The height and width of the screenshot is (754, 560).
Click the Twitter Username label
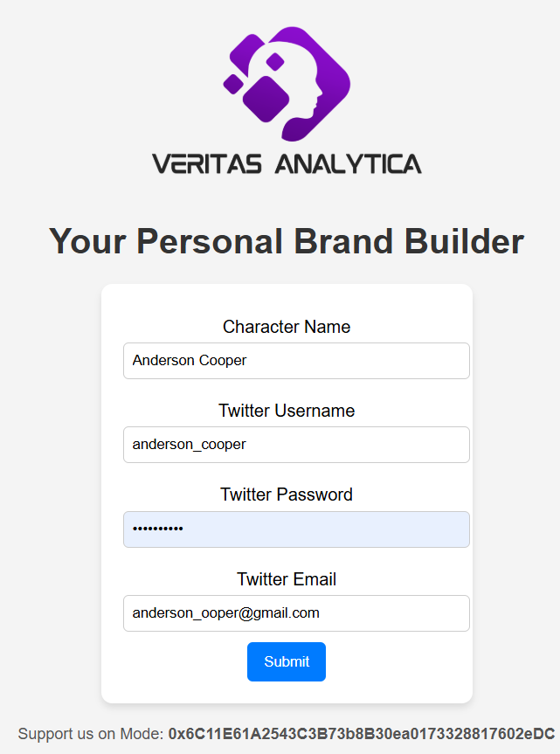click(x=287, y=411)
